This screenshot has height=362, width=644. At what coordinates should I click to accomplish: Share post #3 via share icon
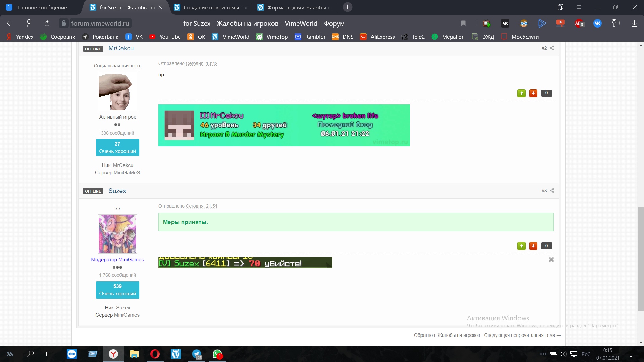(x=552, y=190)
